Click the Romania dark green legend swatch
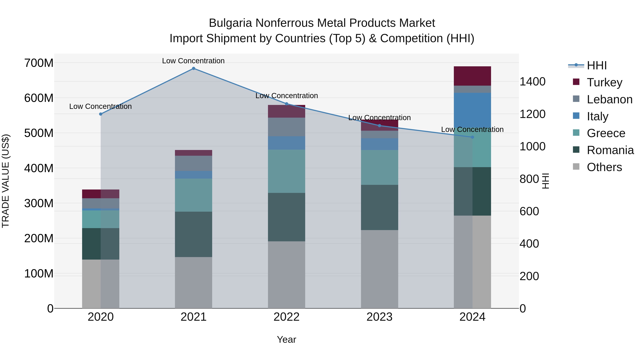The width and height of the screenshot is (644, 362). tap(576, 150)
